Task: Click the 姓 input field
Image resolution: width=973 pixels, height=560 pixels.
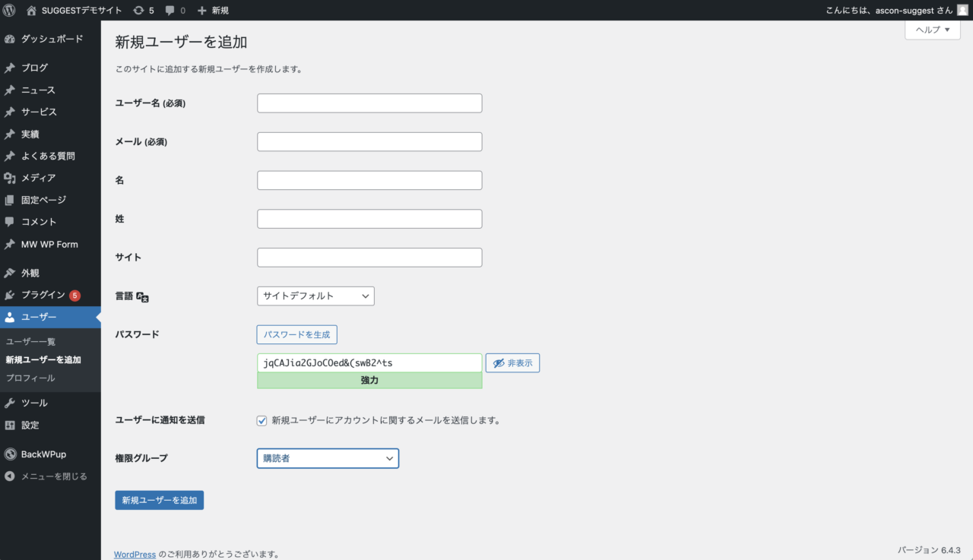Action: [369, 219]
